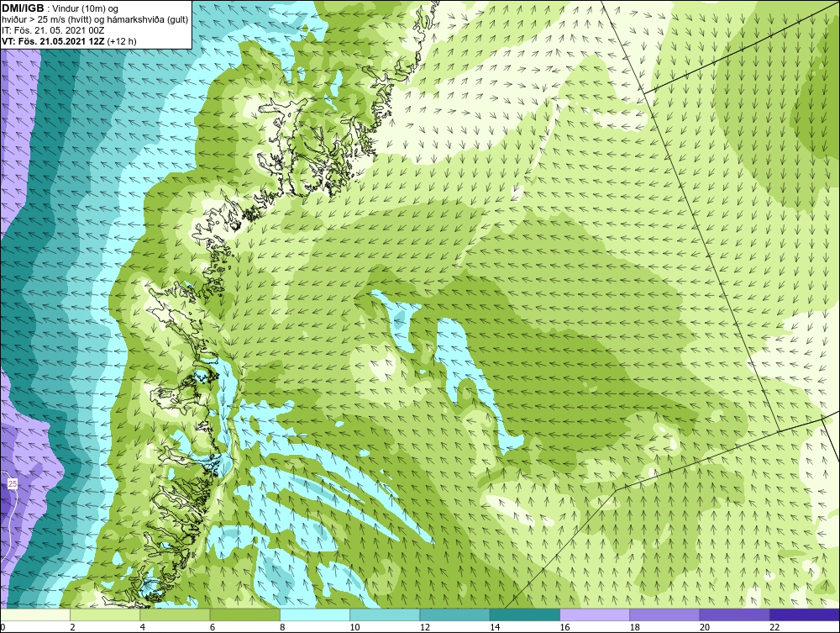Click the '(+12 h)' forecast offset text

point(122,40)
